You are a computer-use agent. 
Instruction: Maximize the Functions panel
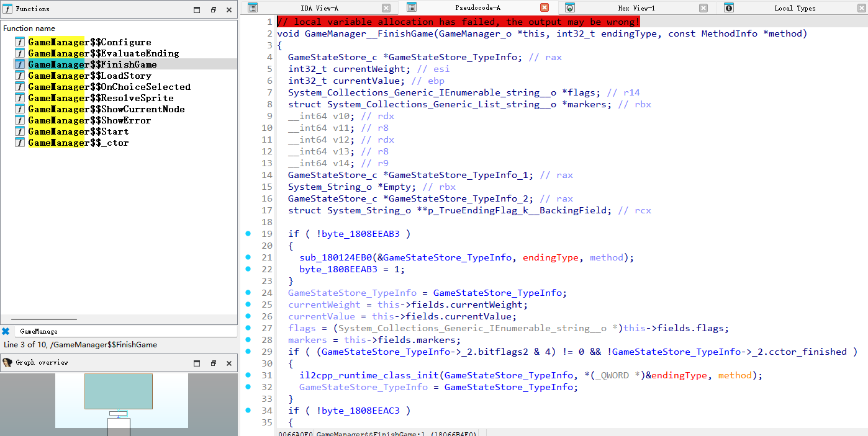tap(197, 9)
